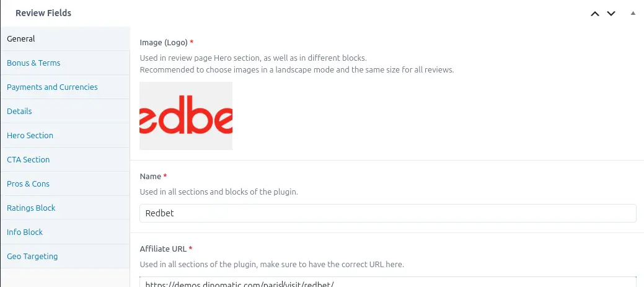
Task: Select the Pros & Cons tab
Action: tap(28, 183)
